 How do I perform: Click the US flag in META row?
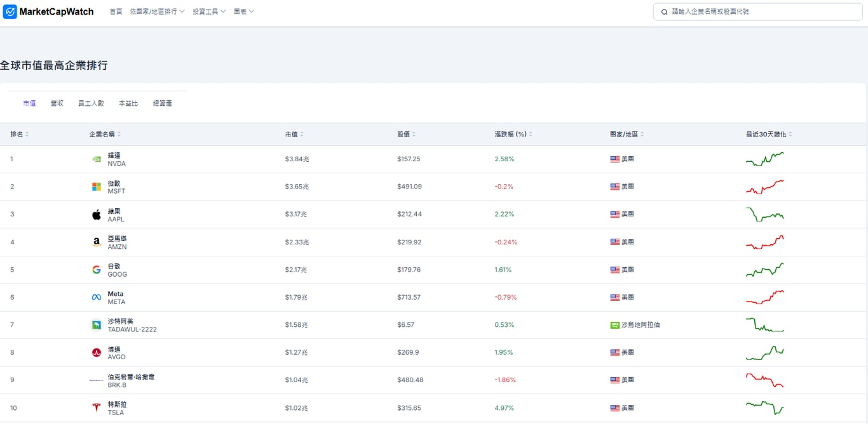[614, 297]
